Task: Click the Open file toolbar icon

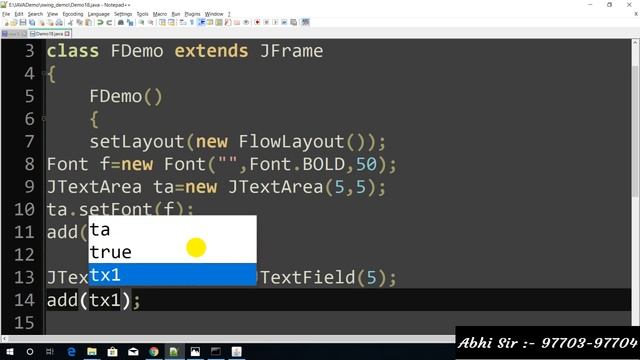Action: click(x=14, y=22)
